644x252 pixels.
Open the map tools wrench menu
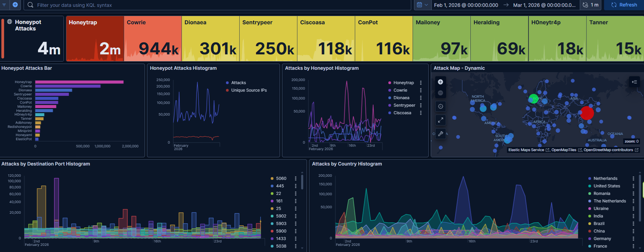point(440,134)
